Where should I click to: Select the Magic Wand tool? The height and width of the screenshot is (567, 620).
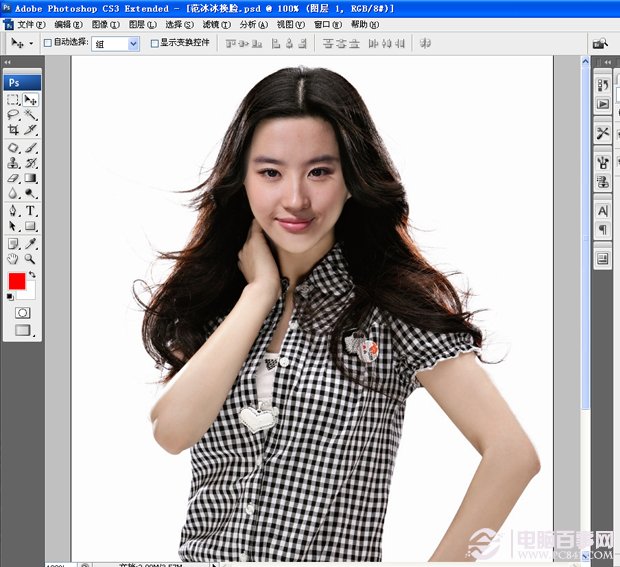pyautogui.click(x=30, y=115)
